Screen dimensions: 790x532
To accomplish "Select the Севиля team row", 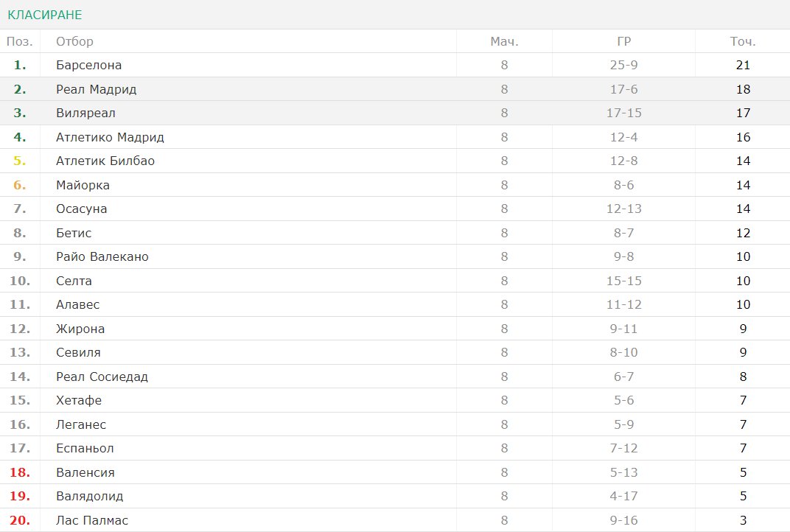I will [395, 352].
